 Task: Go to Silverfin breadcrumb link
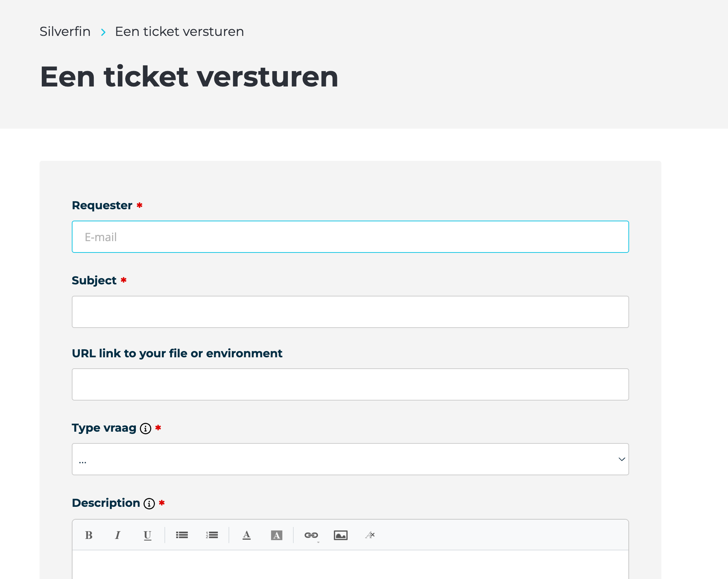click(65, 32)
